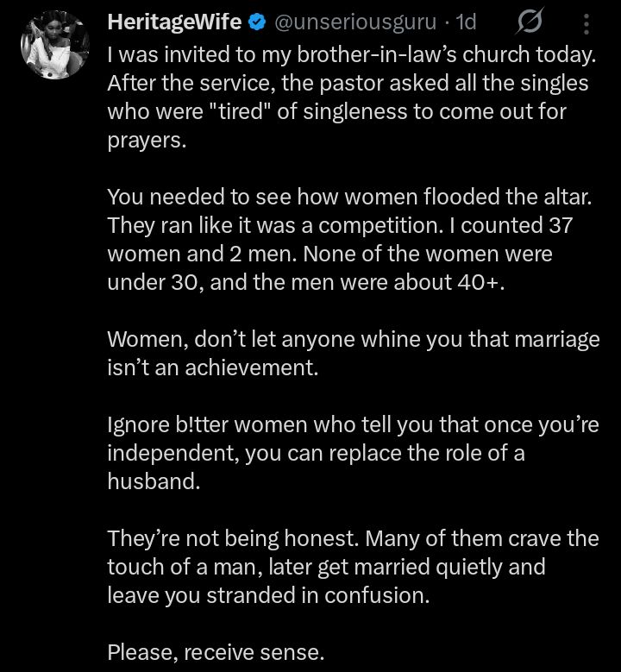Click the single word "husband." line
This screenshot has height=672, width=621.
click(153, 481)
